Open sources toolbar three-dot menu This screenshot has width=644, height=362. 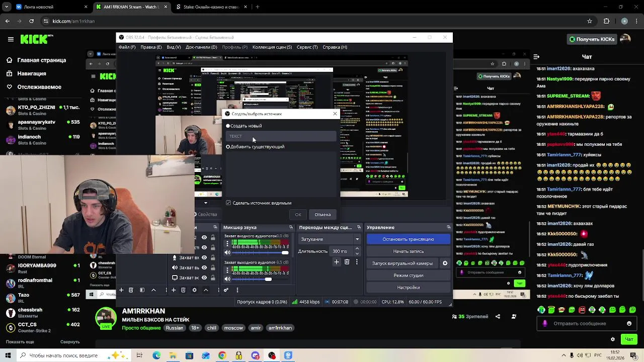(217, 290)
